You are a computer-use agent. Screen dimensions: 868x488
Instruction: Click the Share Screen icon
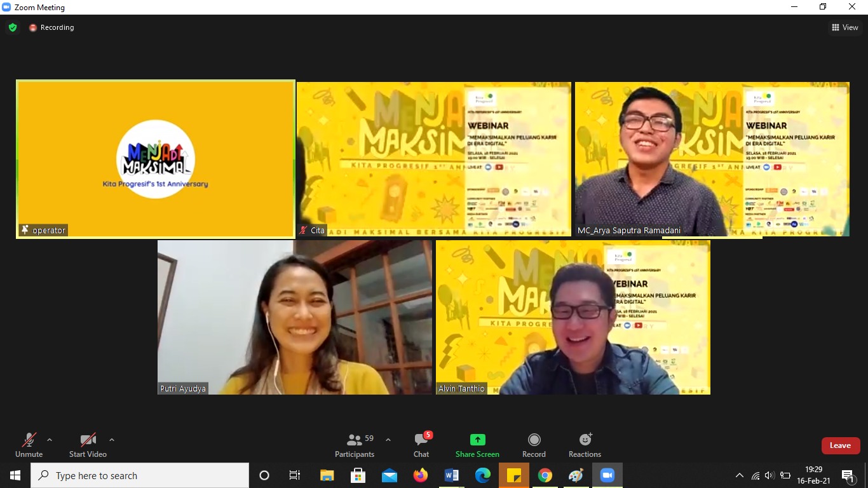coord(477,440)
